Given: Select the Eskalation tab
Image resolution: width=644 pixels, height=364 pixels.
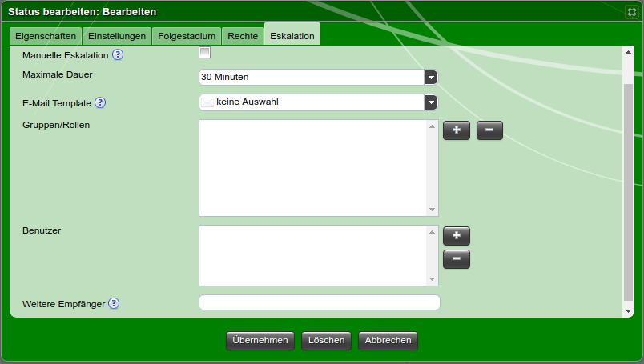Looking at the screenshot, I should pos(292,36).
